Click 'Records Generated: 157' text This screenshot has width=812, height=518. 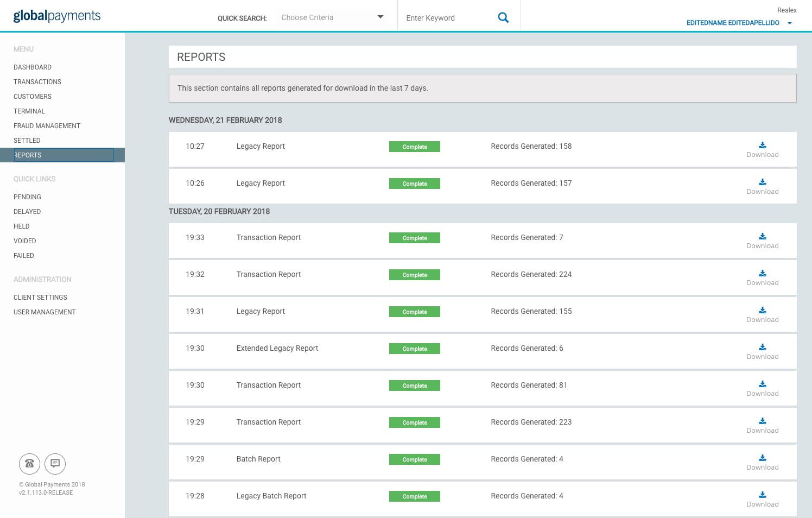tap(531, 183)
